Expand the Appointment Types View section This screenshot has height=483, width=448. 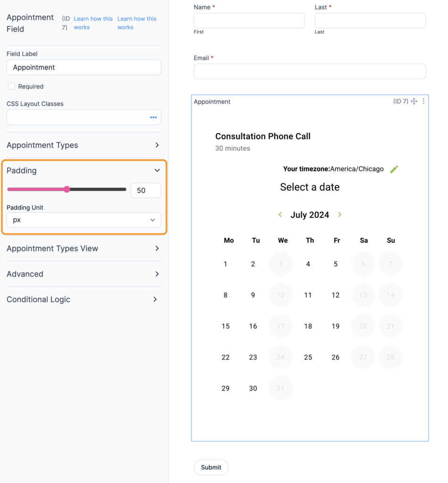84,248
